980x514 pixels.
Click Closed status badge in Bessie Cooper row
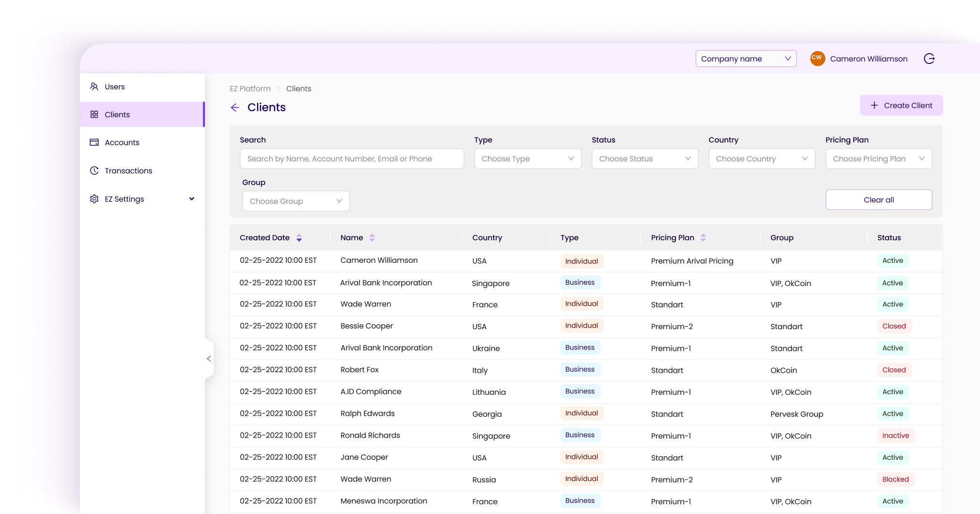894,326
